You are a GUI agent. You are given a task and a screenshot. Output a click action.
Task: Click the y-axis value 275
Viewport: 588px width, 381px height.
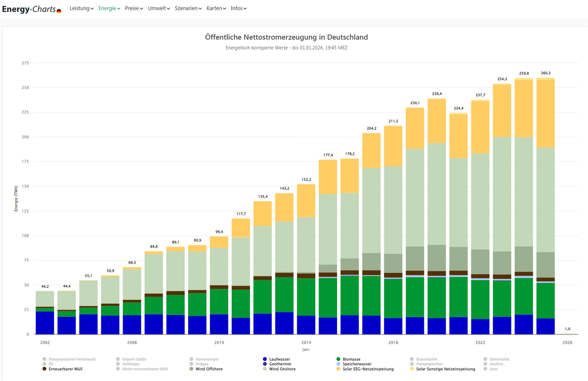tap(25, 63)
